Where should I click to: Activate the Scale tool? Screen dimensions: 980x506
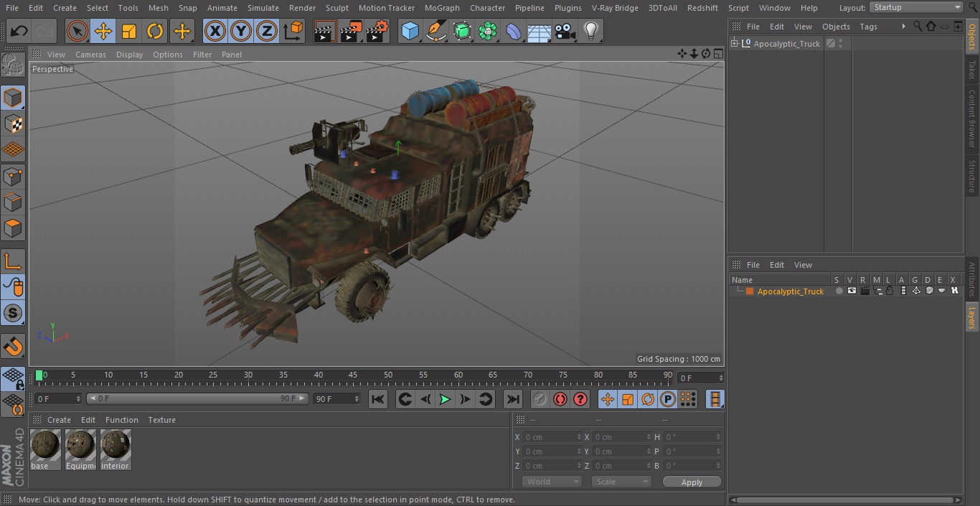point(129,32)
